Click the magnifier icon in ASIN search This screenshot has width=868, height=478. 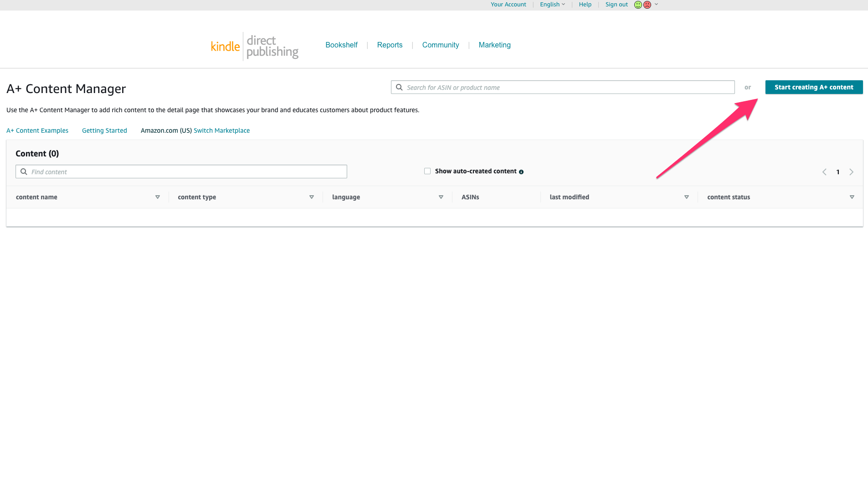[x=399, y=87]
